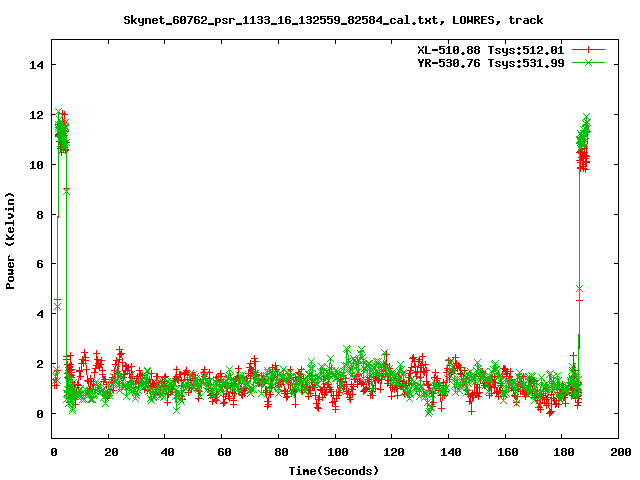Click the y-axis value 8
The height and width of the screenshot is (480, 640).
tap(40, 215)
